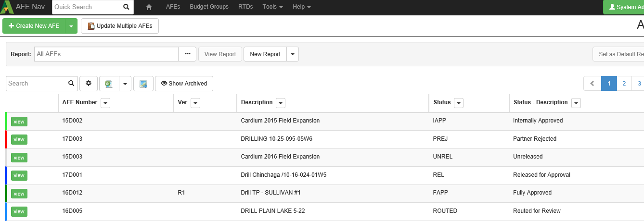Go to the AFEs menu item
This screenshot has width=644, height=221.
click(173, 7)
